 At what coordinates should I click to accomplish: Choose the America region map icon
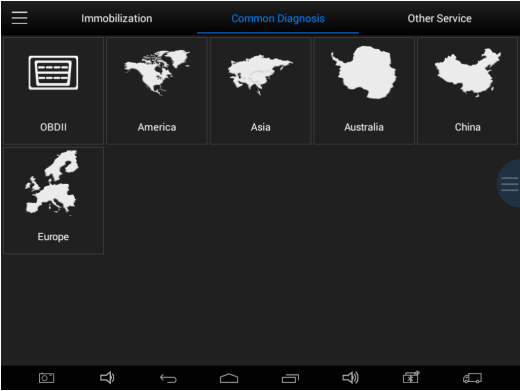click(x=157, y=72)
